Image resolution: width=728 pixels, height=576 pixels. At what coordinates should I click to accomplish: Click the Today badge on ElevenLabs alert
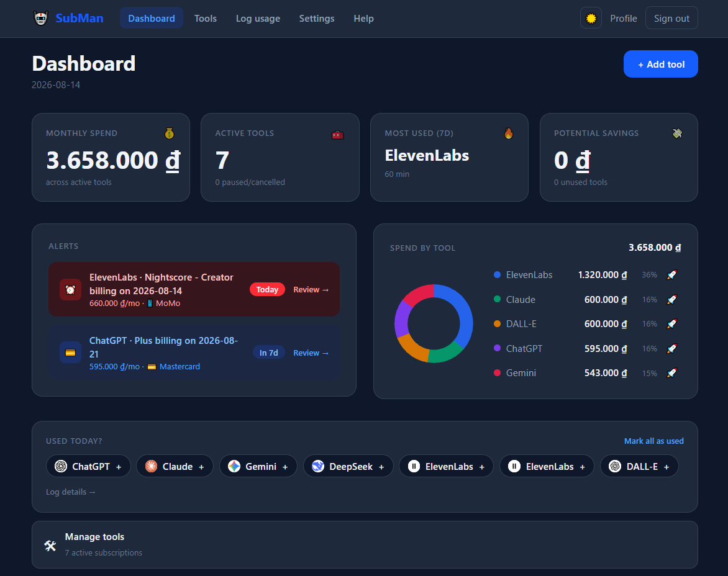pyautogui.click(x=267, y=289)
